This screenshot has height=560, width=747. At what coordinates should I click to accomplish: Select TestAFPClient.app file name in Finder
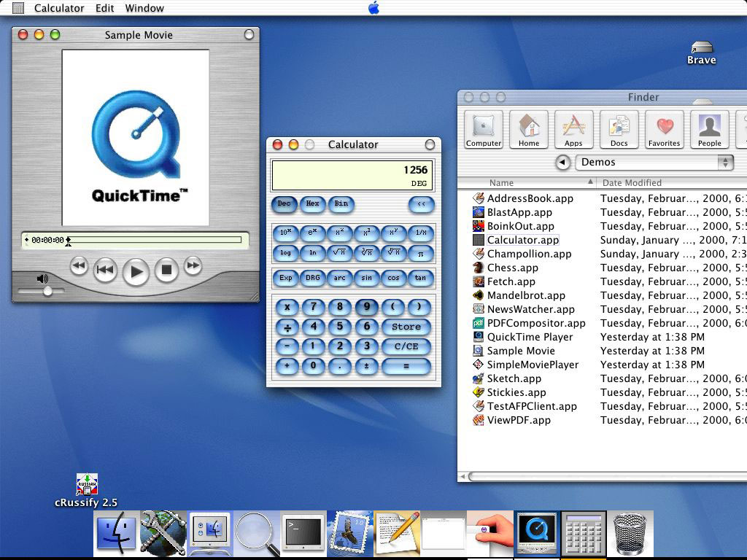(532, 405)
